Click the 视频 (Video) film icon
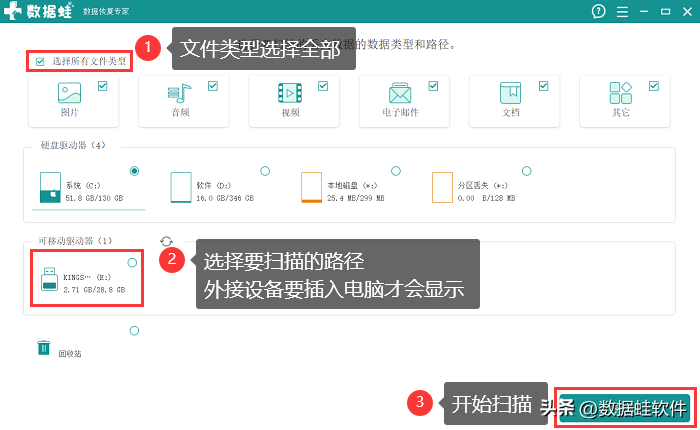This screenshot has height=430, width=700. coord(289,94)
